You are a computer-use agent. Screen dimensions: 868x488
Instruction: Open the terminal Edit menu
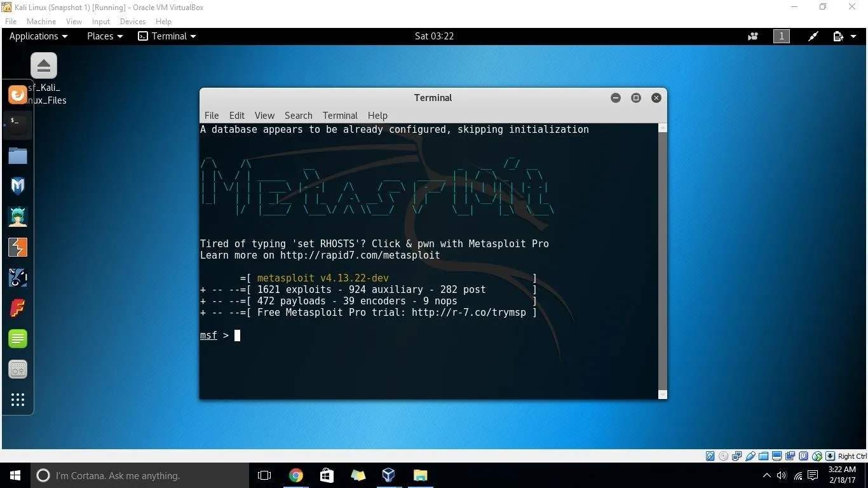[237, 116]
